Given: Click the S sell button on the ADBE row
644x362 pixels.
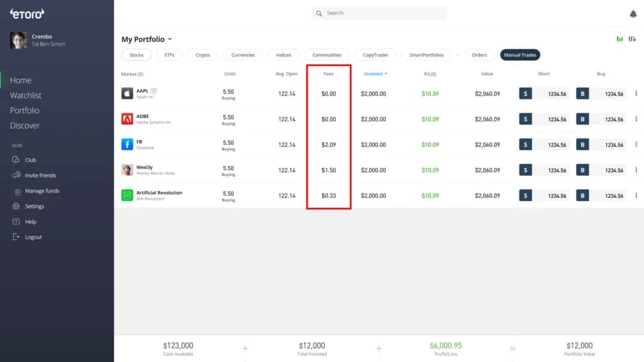Looking at the screenshot, I should tap(525, 119).
